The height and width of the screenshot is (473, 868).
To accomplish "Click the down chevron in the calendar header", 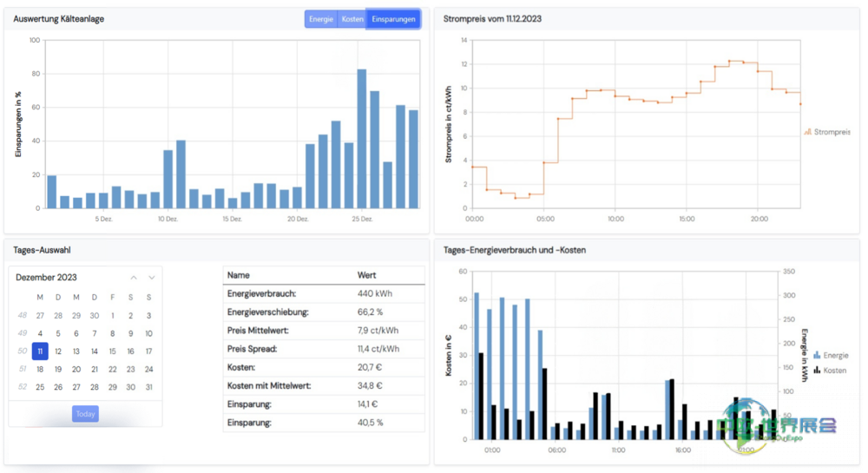I will tap(152, 278).
